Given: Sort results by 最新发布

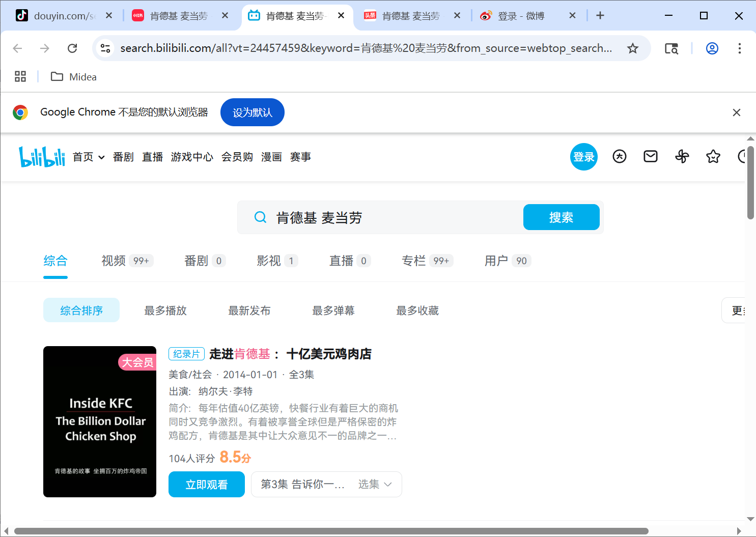Looking at the screenshot, I should click(x=249, y=310).
